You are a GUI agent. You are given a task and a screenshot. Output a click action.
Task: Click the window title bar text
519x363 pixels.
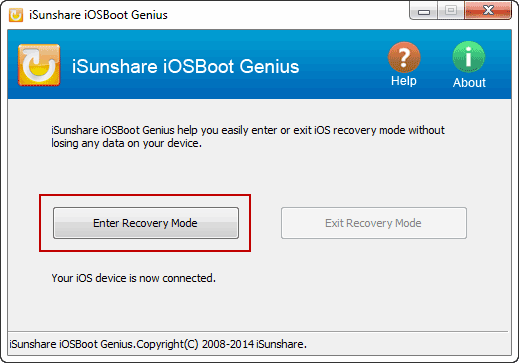[98, 15]
